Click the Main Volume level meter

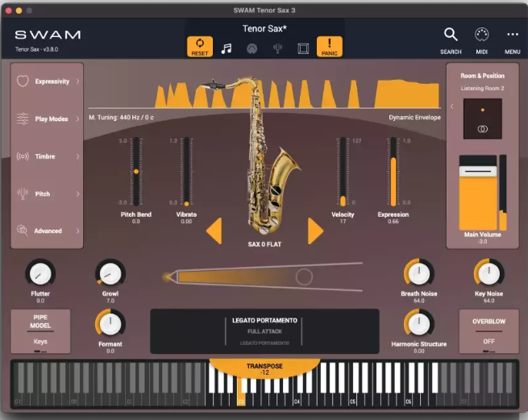(x=503, y=193)
